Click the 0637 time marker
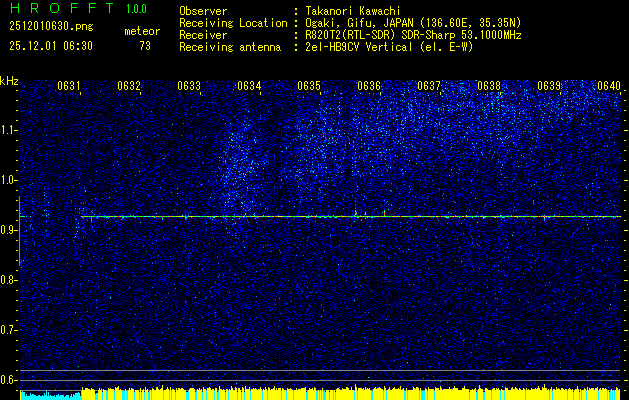The height and width of the screenshot is (400, 629). tap(429, 86)
